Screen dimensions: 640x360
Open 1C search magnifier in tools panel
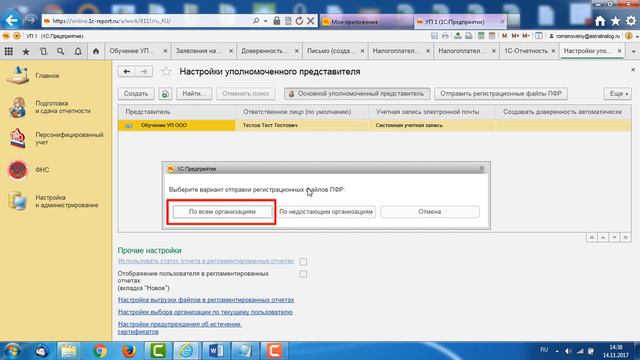tap(60, 51)
